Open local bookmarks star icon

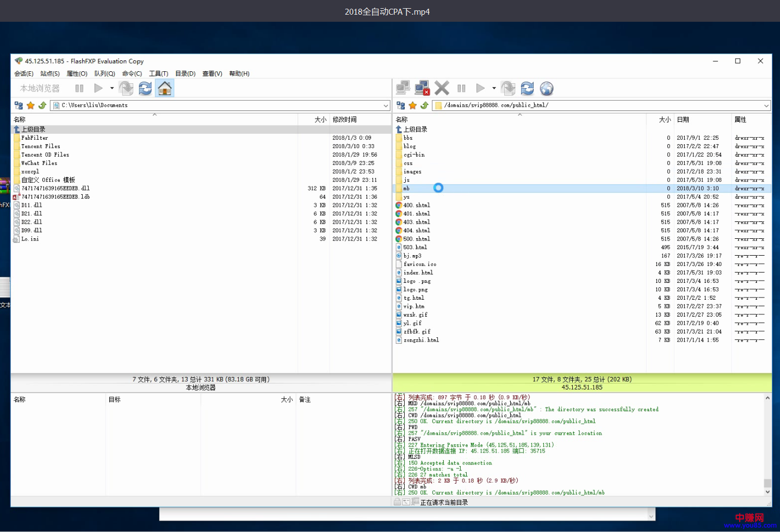click(30, 106)
